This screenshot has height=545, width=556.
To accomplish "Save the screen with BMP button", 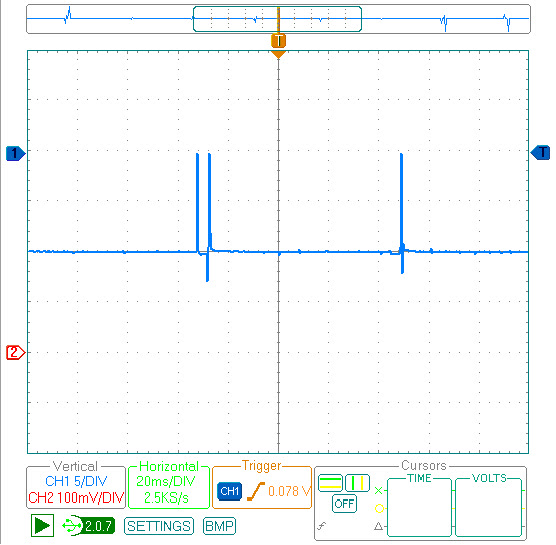I will [219, 526].
